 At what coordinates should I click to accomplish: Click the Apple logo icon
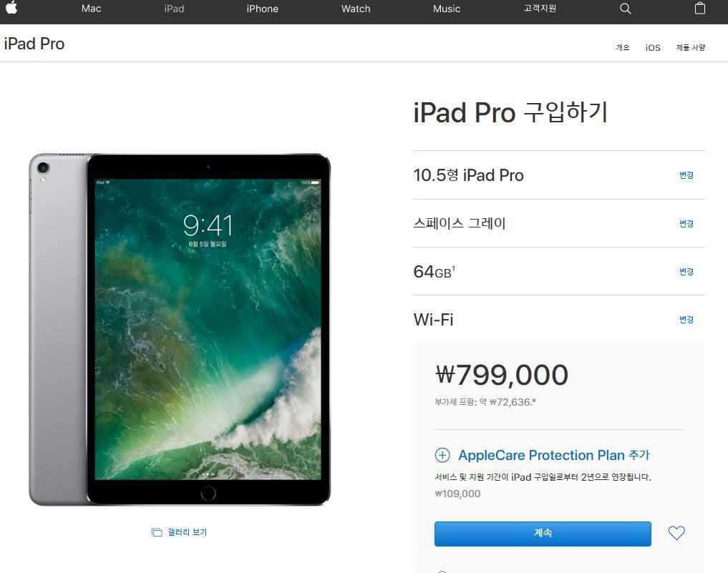click(11, 7)
